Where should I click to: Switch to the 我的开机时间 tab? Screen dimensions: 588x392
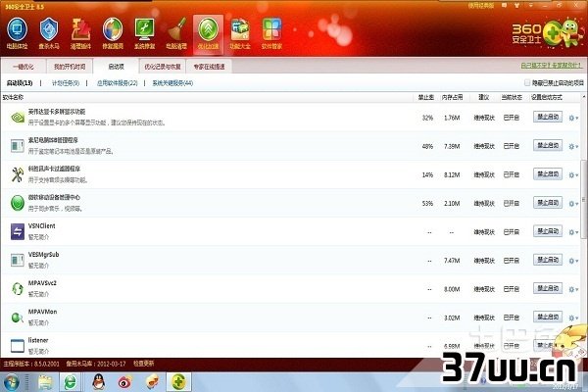70,67
